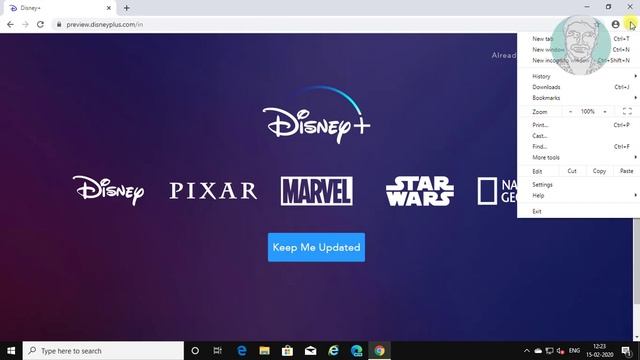Open Task View on the taskbar
Screen dimensions: 640x360
(218, 351)
